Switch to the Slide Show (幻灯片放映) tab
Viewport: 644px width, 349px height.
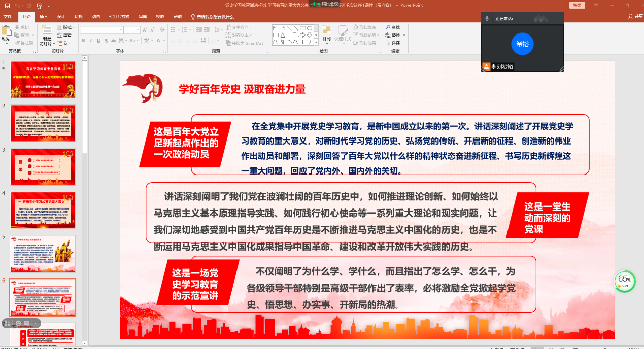[x=119, y=16]
